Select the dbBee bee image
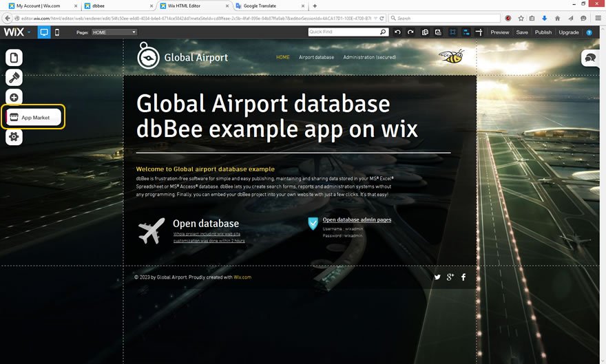The width and height of the screenshot is (606, 364). click(452, 56)
